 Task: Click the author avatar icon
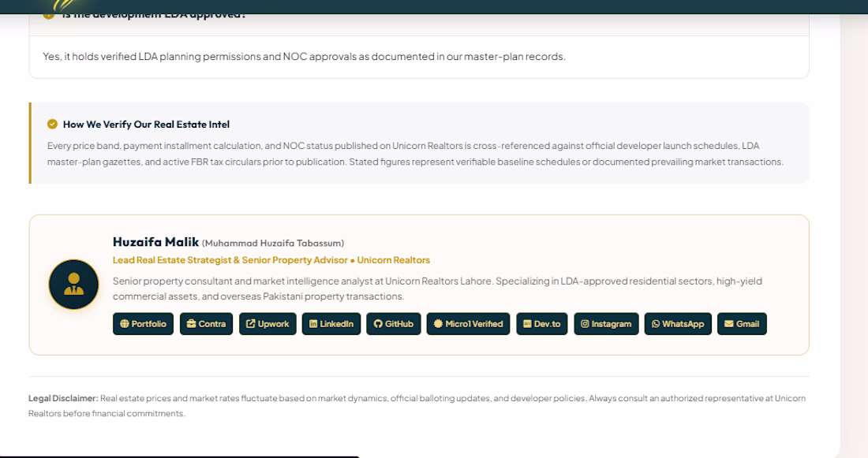click(73, 285)
